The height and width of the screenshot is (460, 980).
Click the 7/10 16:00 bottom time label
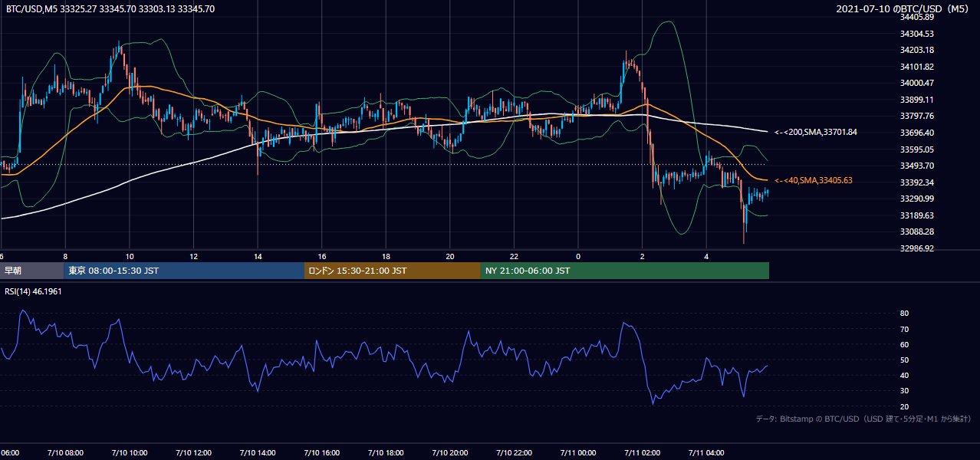coord(321,452)
